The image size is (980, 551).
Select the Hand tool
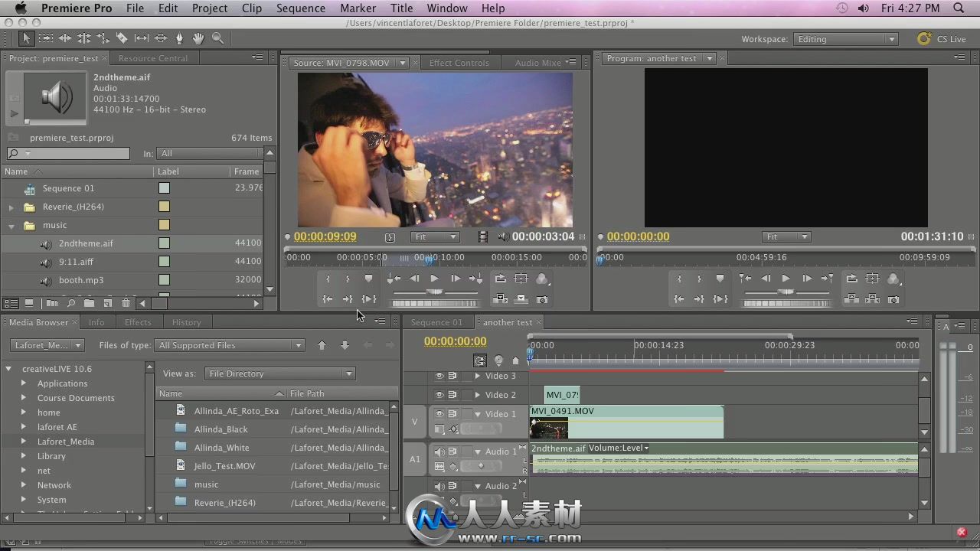coord(198,38)
